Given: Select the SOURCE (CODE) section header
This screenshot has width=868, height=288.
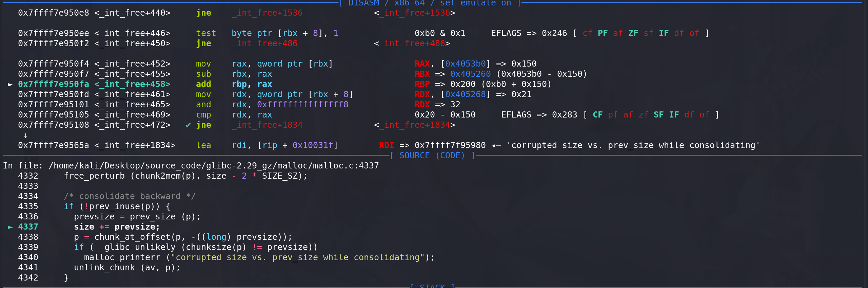Looking at the screenshot, I should point(432,156).
